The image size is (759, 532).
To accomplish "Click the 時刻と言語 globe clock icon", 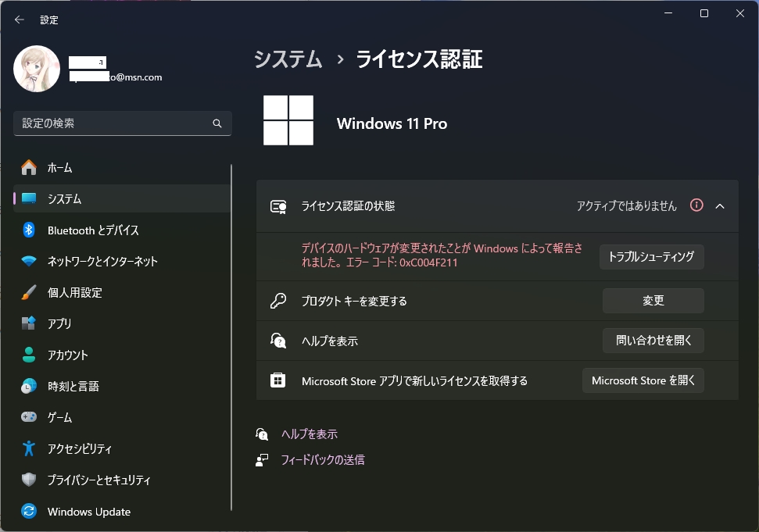I will point(29,386).
